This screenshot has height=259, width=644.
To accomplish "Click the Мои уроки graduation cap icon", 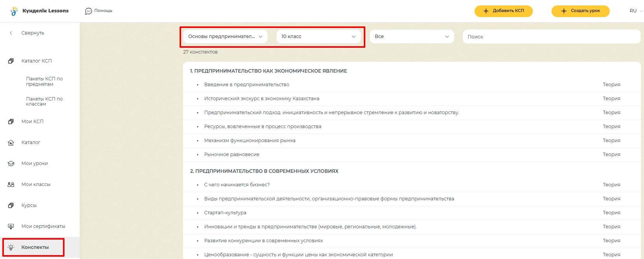I will pyautogui.click(x=11, y=163).
